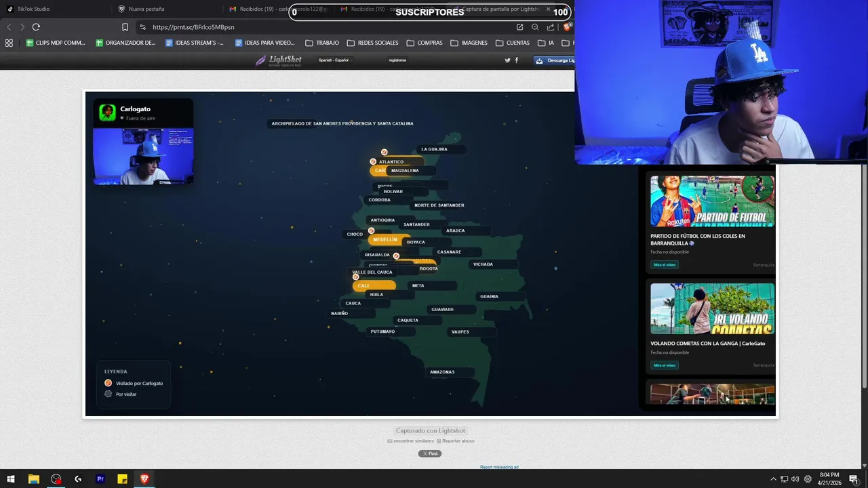Reload the prnt.sc page
The image size is (868, 488).
point(36,27)
